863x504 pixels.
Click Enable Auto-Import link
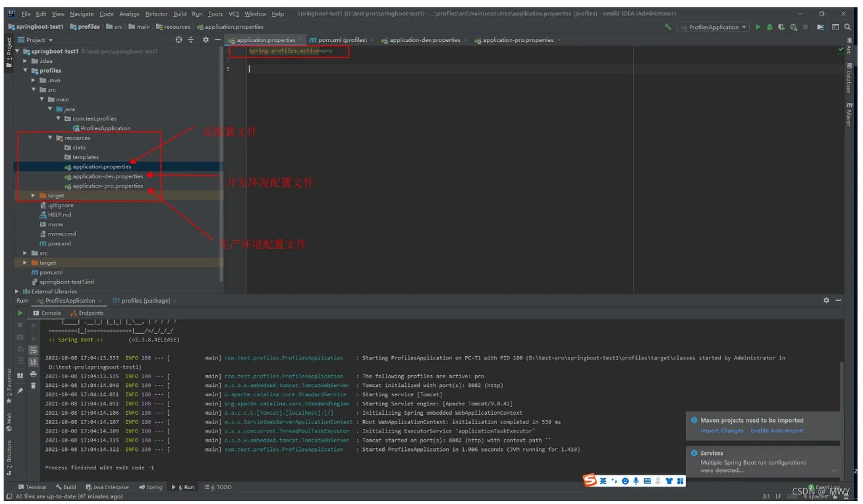[777, 431]
